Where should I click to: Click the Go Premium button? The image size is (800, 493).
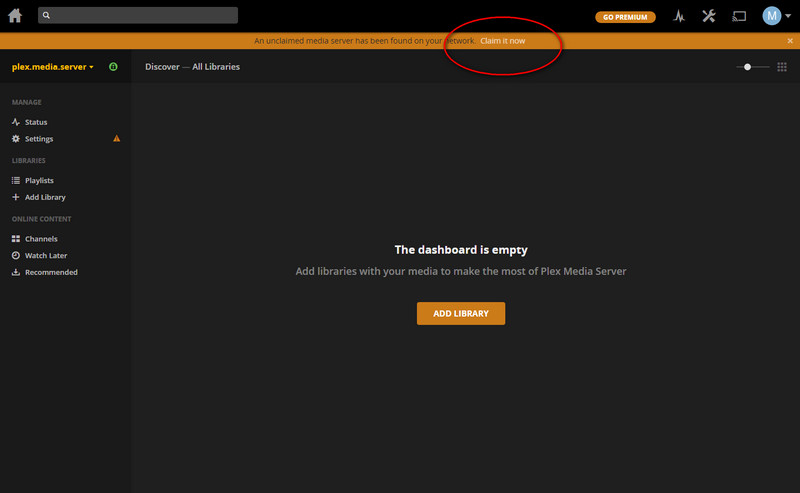[625, 17]
